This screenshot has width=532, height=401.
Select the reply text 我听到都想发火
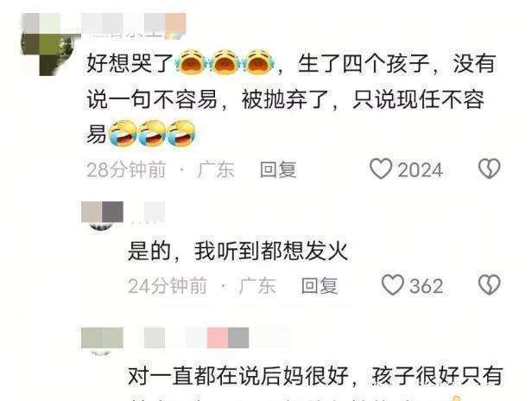pos(271,251)
